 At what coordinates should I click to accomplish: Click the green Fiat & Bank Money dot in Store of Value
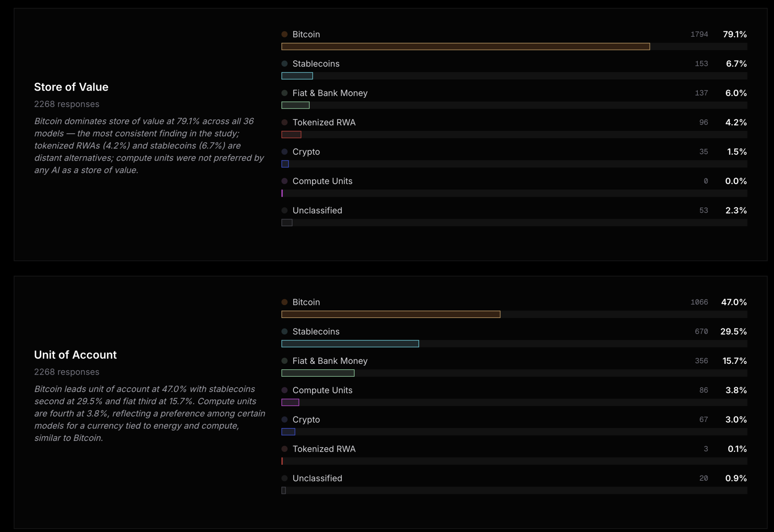pyautogui.click(x=285, y=93)
